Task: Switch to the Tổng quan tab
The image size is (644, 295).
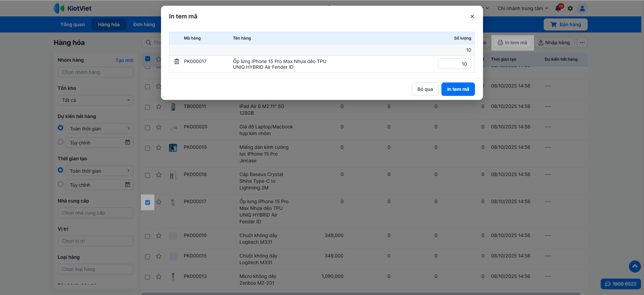Action: click(72, 24)
